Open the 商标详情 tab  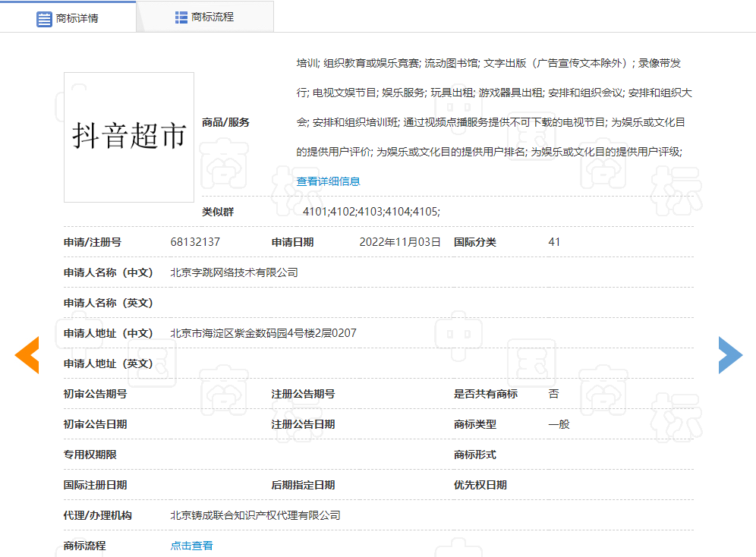tap(68, 17)
